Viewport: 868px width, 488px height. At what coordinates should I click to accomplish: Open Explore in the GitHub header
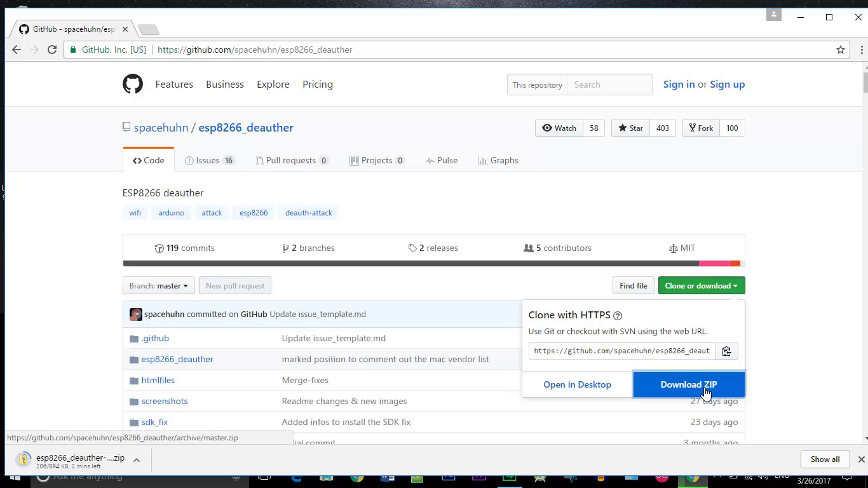coord(273,85)
